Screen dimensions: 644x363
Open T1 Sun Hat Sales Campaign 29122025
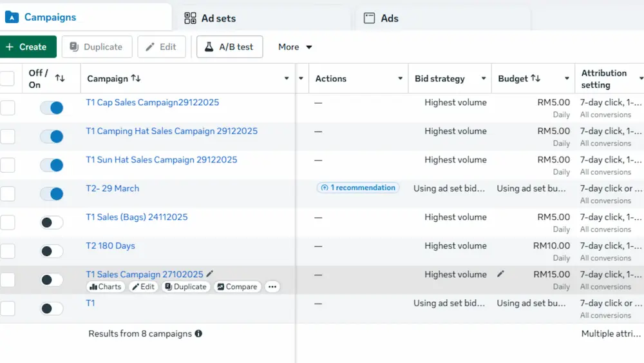coord(162,159)
